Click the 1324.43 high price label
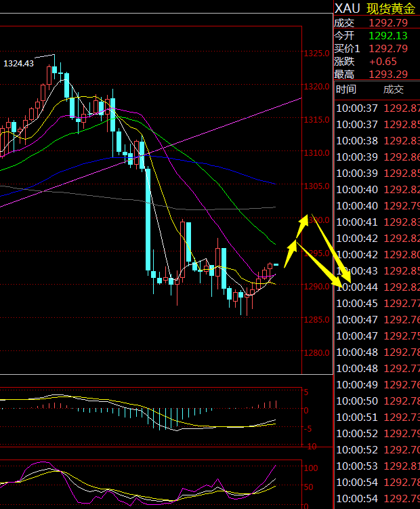This screenshot has height=509, width=420. (18, 63)
